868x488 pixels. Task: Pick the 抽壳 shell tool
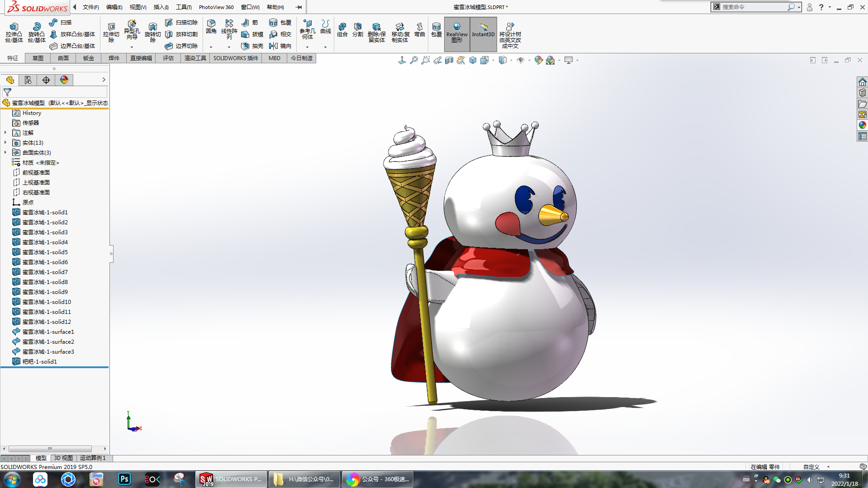coord(252,46)
